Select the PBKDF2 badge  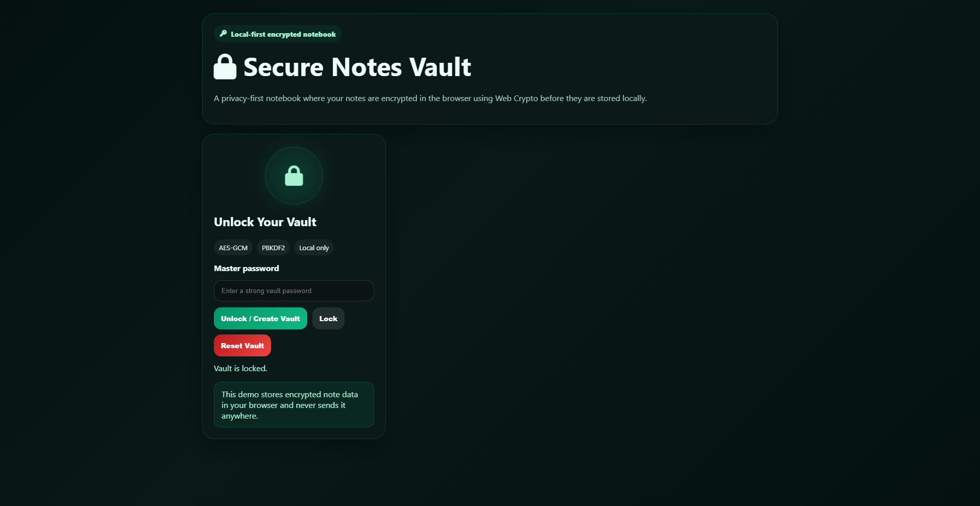[273, 248]
